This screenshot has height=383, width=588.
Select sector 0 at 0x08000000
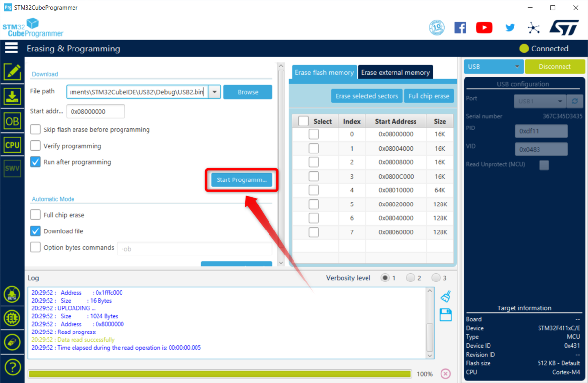click(x=314, y=134)
